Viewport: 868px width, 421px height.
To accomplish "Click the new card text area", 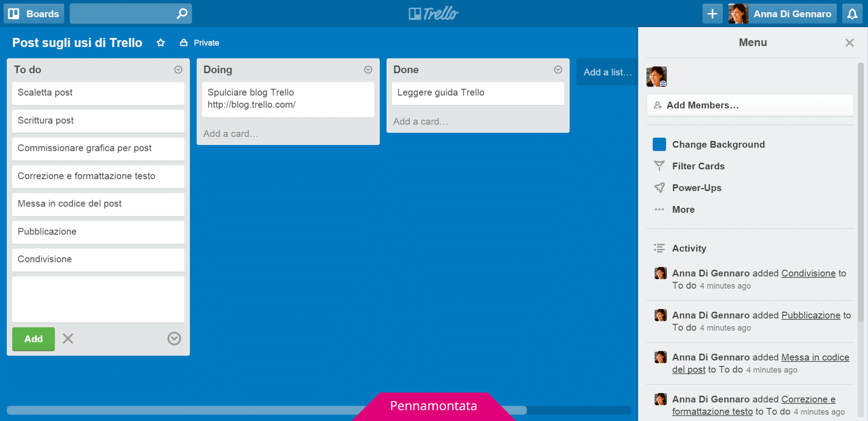I will pos(98,299).
